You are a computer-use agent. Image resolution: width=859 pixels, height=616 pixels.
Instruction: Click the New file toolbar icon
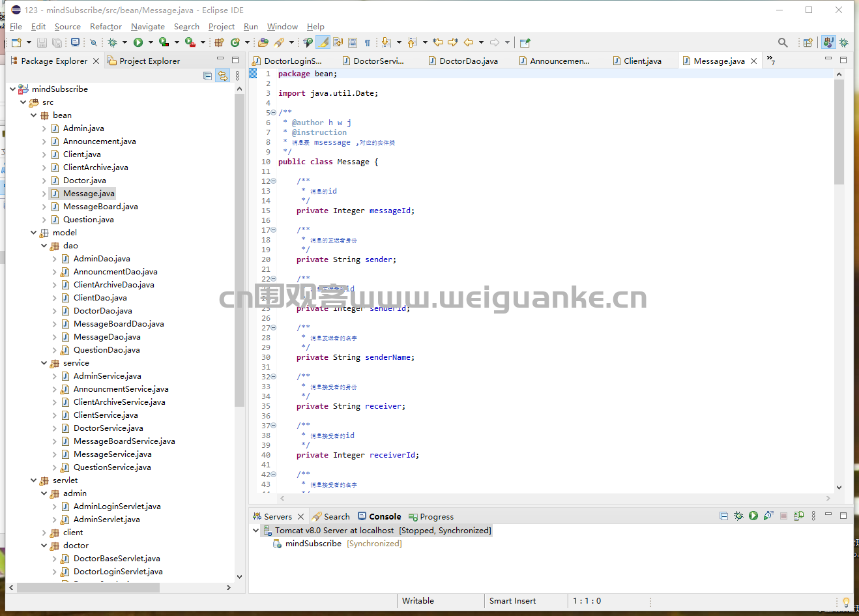(x=16, y=42)
